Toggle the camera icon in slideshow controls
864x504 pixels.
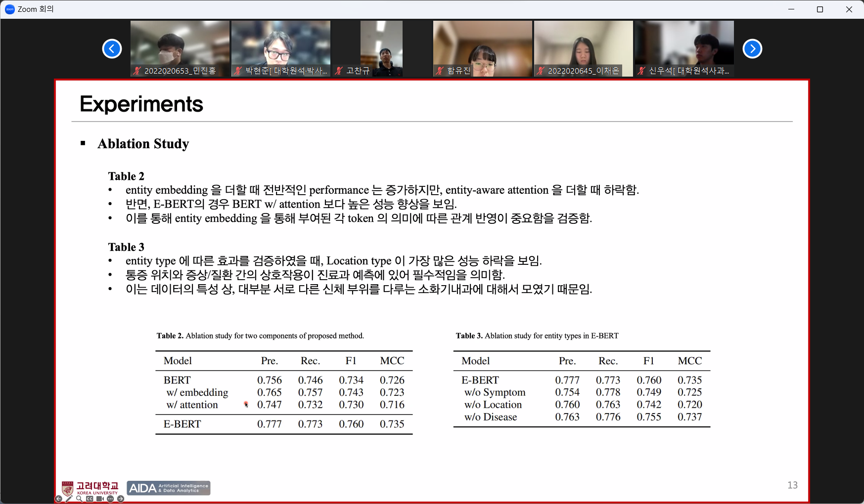100,499
